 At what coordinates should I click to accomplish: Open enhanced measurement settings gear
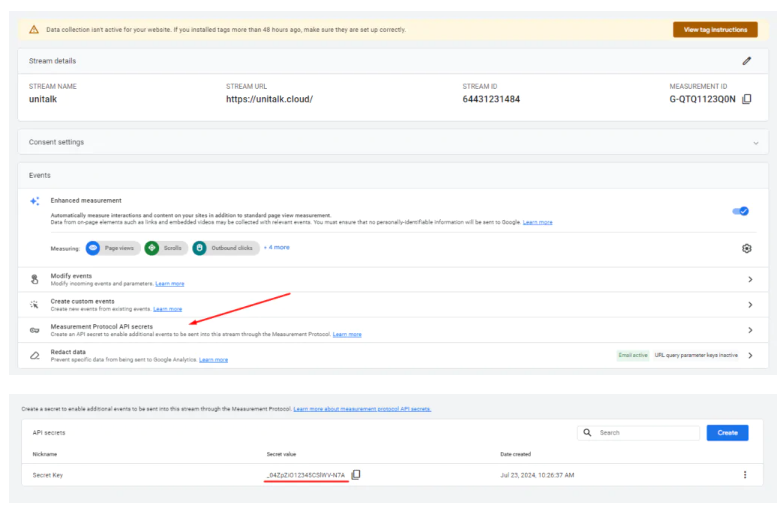point(746,248)
